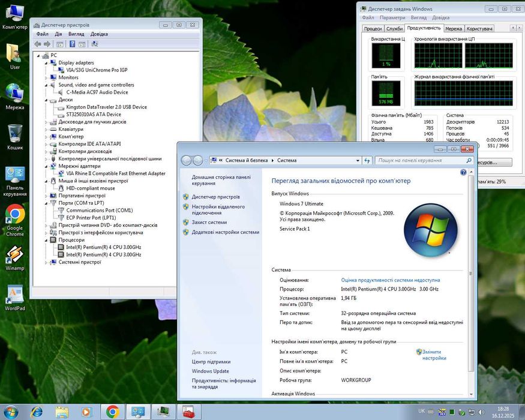Open the Вигляд menu in Device Manager

76,34
